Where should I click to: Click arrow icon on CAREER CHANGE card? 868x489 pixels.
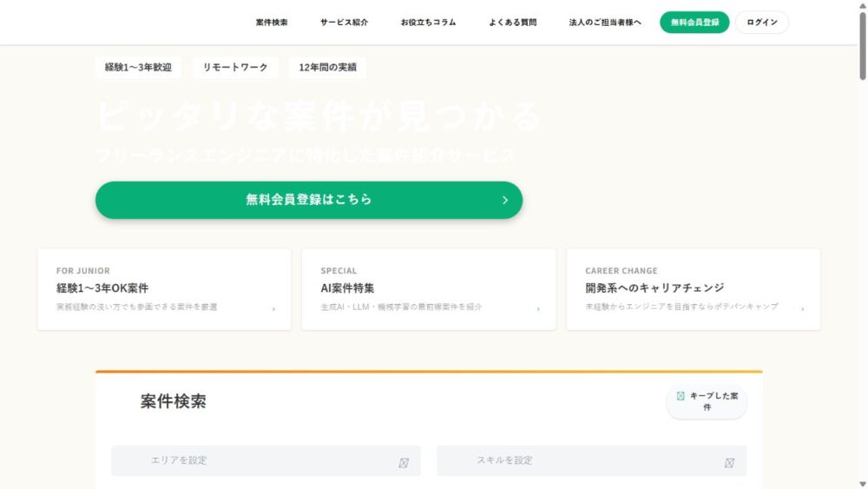[x=803, y=309]
